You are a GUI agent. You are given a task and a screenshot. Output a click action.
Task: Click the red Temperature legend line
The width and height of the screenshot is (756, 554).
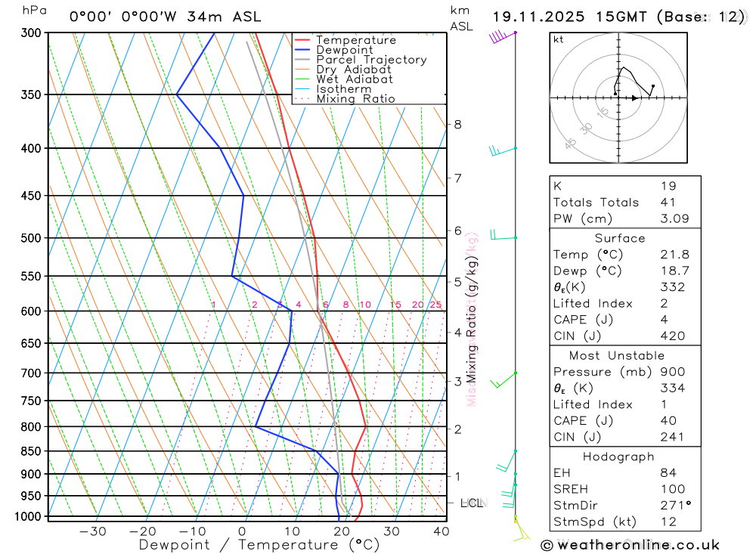tap(302, 40)
